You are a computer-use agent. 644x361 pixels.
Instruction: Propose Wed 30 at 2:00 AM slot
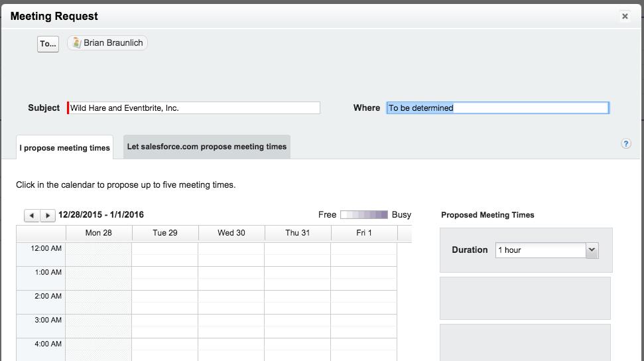coord(231,302)
